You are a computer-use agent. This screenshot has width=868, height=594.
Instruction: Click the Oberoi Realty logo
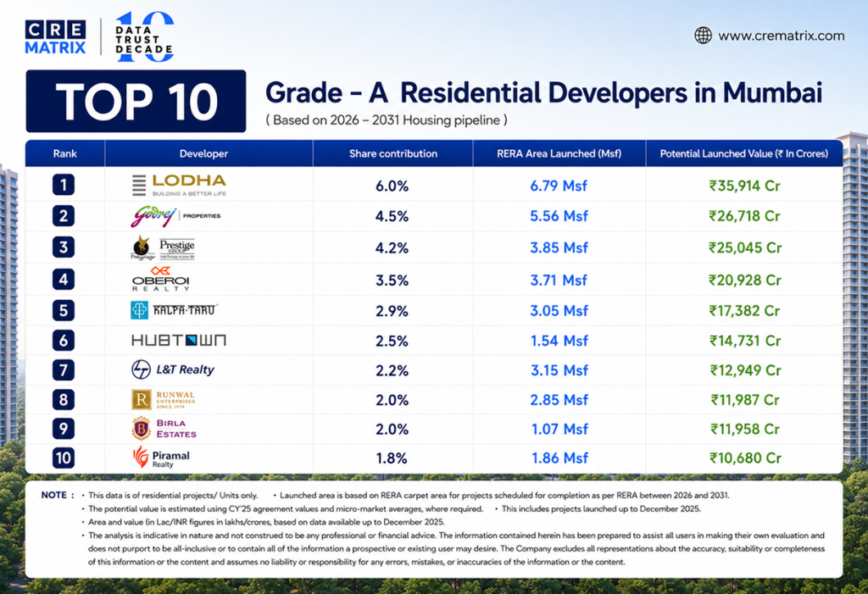click(160, 279)
